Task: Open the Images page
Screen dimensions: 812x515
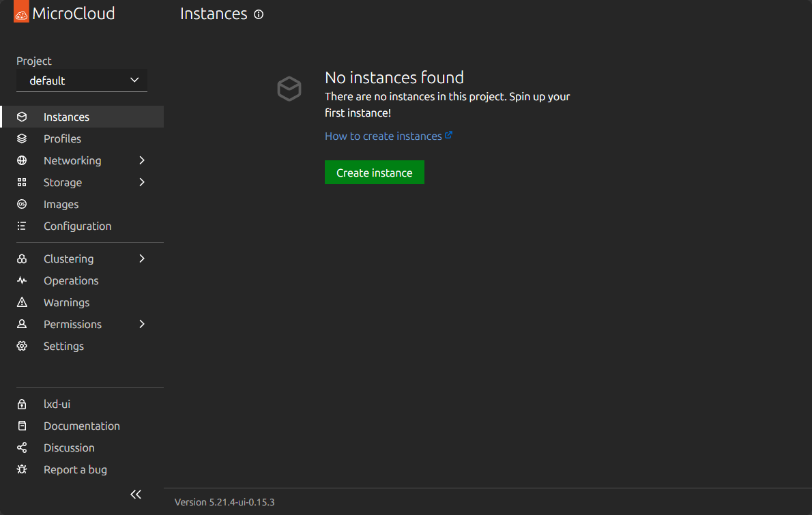Action: (83, 204)
